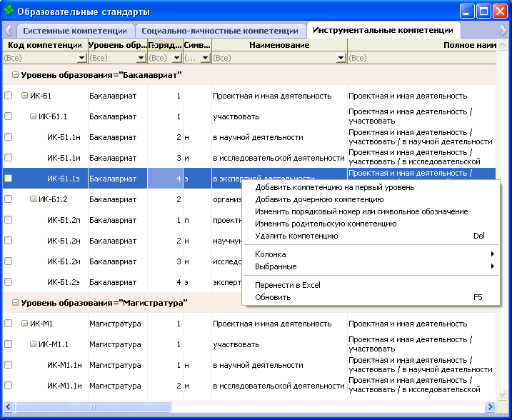
Task: Collapse the Магистратура education level group
Action: tap(15, 303)
